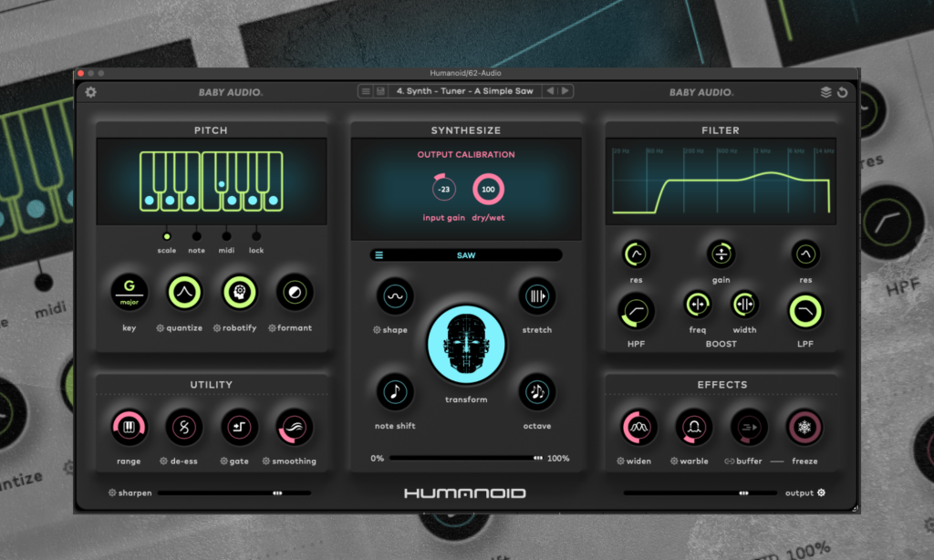934x560 pixels.
Task: Click the transform face button
Action: coord(466,347)
